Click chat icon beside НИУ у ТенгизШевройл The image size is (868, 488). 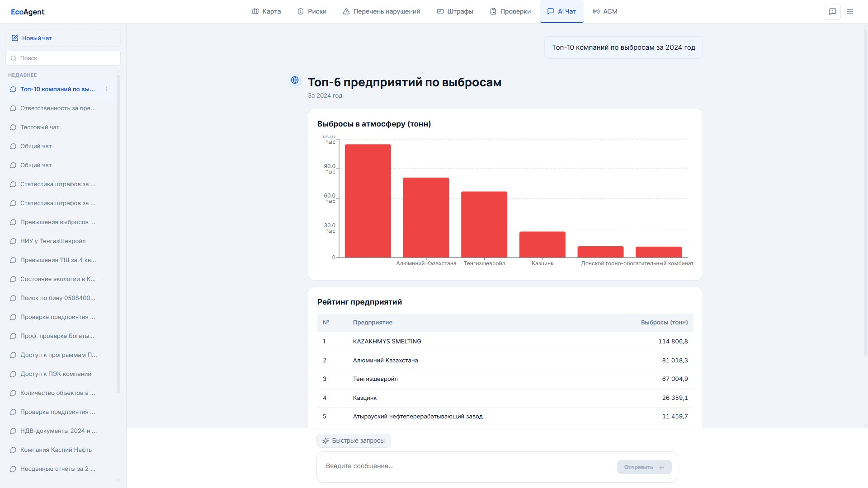pyautogui.click(x=13, y=241)
